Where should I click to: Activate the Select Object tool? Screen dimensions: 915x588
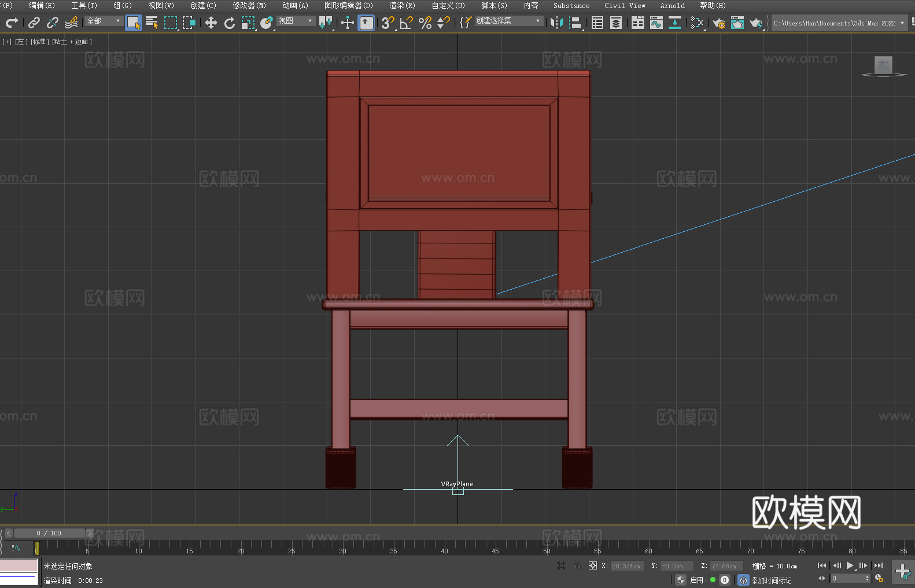(134, 23)
